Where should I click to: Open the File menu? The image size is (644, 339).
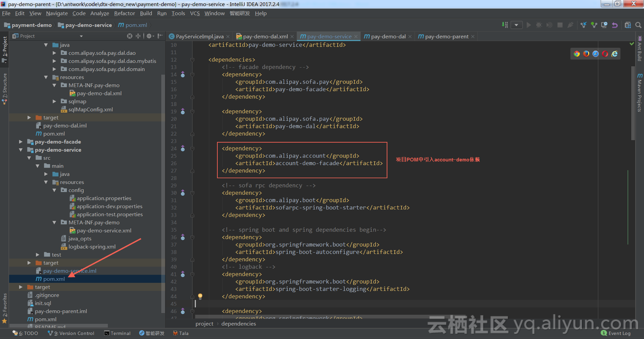click(6, 13)
